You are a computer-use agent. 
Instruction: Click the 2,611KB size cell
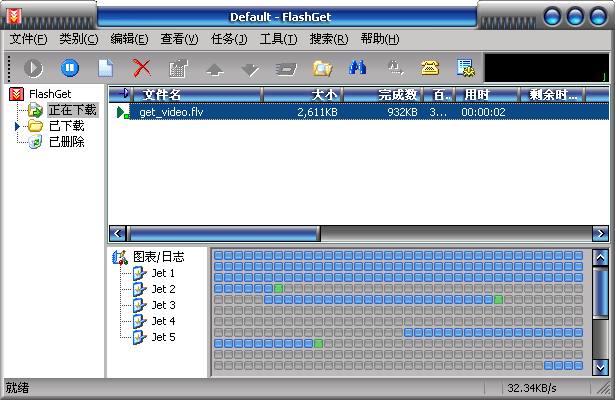coord(317,113)
